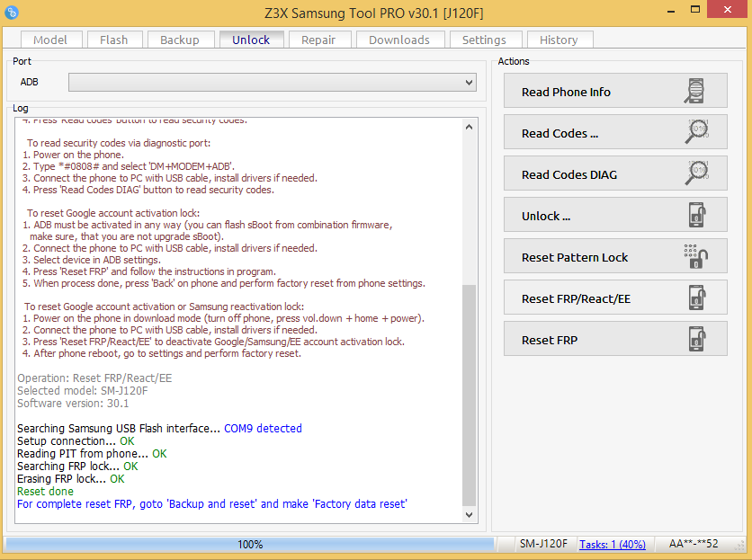
Task: Click the AA**-**52 status bar entry
Action: [x=694, y=544]
